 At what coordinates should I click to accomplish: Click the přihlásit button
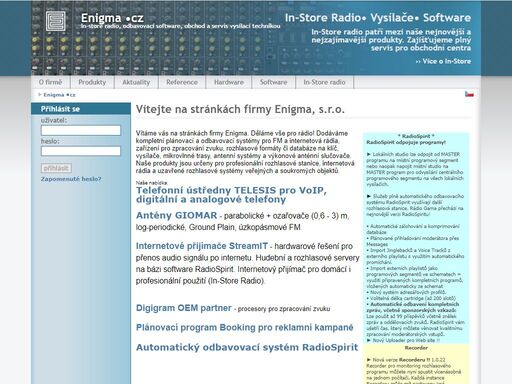56,168
